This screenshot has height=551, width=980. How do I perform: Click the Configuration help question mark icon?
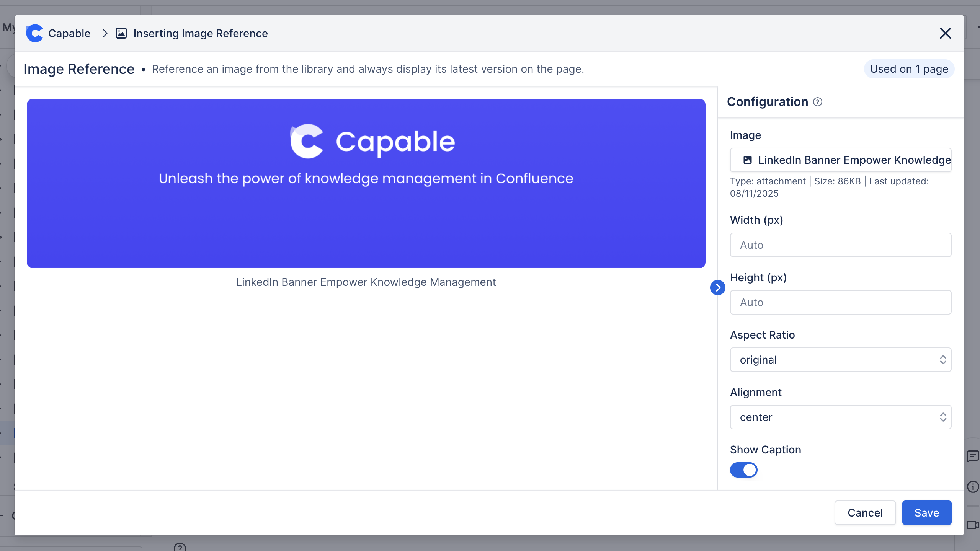(x=818, y=102)
